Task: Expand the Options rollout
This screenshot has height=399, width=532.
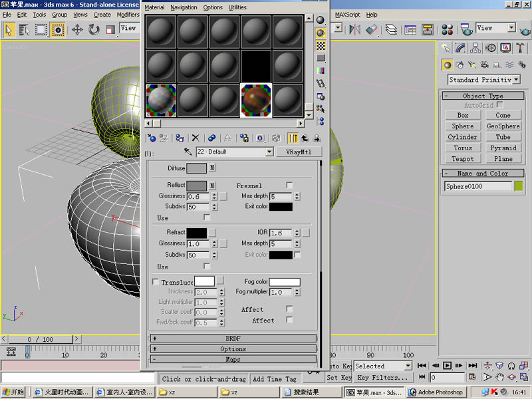Action: [233, 348]
